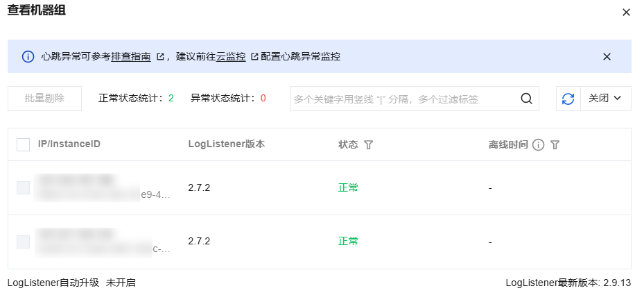Screen dimensions: 644x302
Task: Click the 离线时间 column header
Action: (508, 144)
